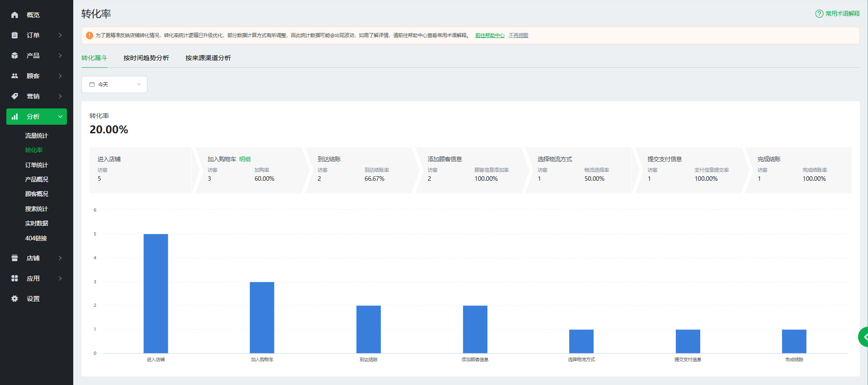Expand the 店铺 menu chevron

[x=60, y=258]
